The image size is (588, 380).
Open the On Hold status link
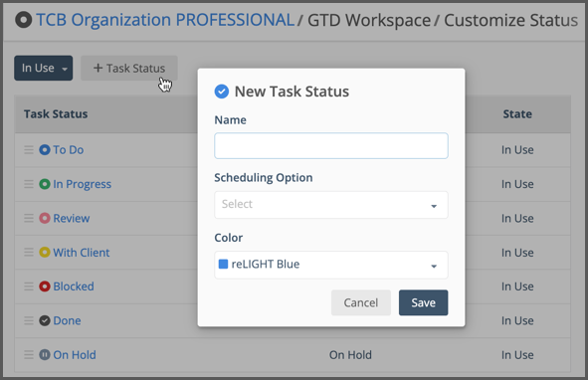(75, 355)
